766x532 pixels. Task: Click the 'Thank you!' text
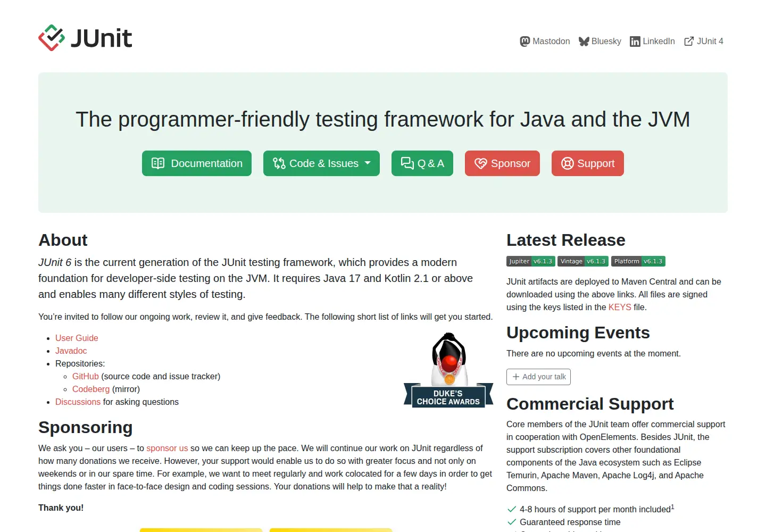[61, 508]
